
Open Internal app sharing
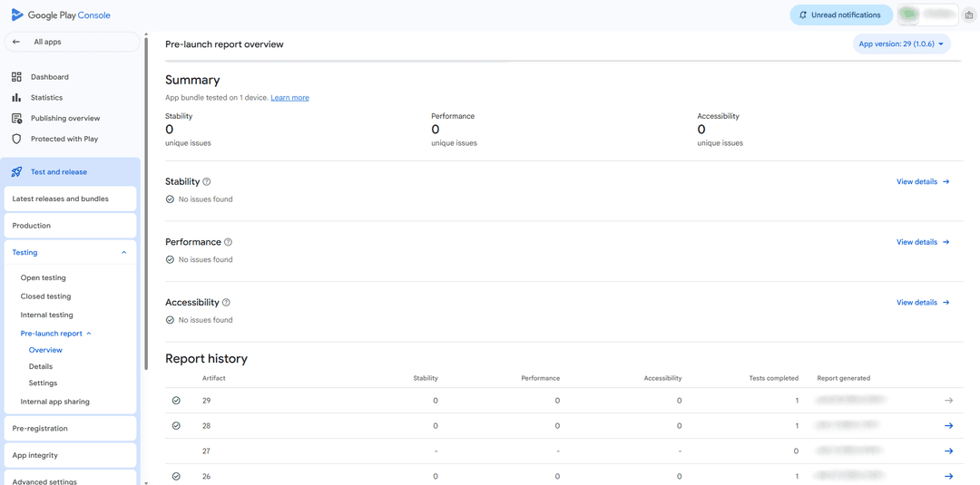click(x=55, y=402)
